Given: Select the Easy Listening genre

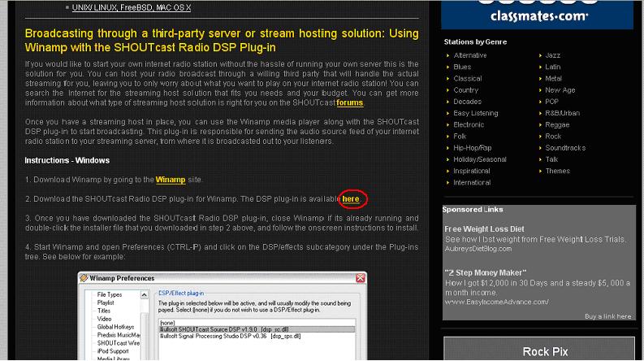Looking at the screenshot, I should click(x=476, y=113).
